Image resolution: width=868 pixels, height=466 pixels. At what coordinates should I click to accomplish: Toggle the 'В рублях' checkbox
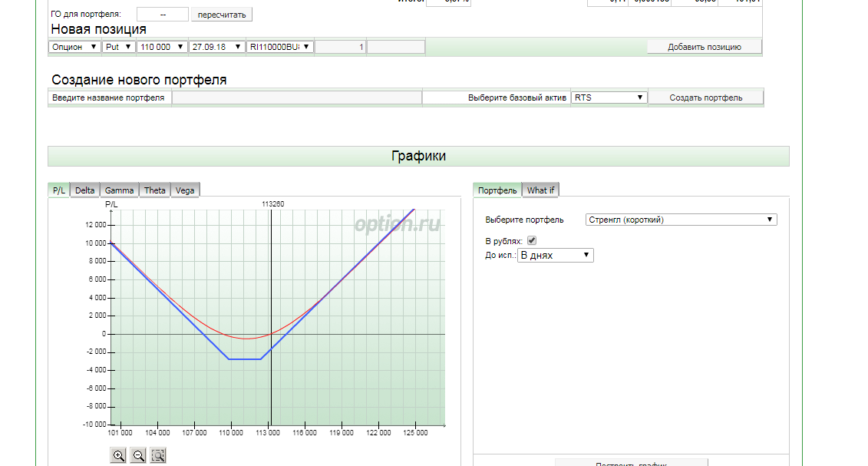[531, 240]
